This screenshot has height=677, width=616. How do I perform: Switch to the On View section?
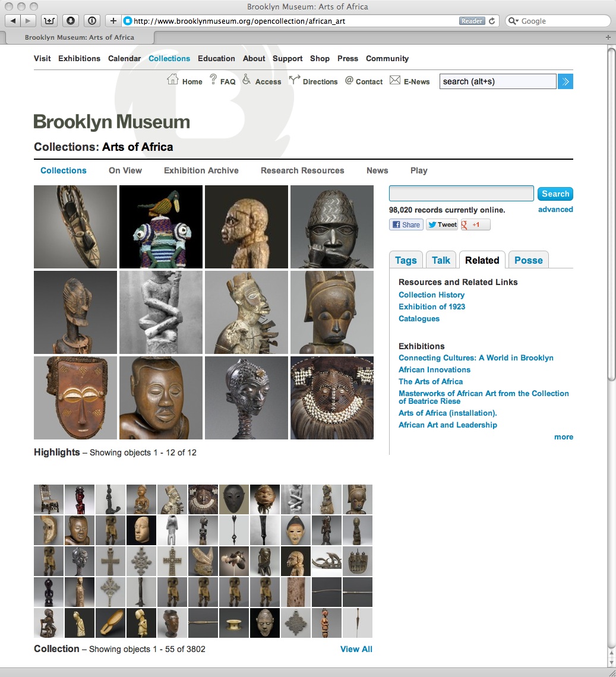click(125, 170)
